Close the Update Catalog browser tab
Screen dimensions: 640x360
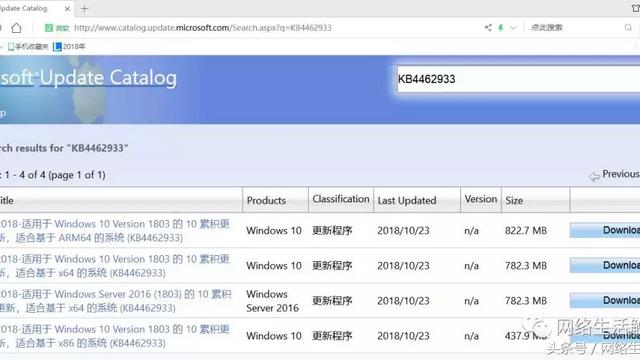tap(67, 9)
